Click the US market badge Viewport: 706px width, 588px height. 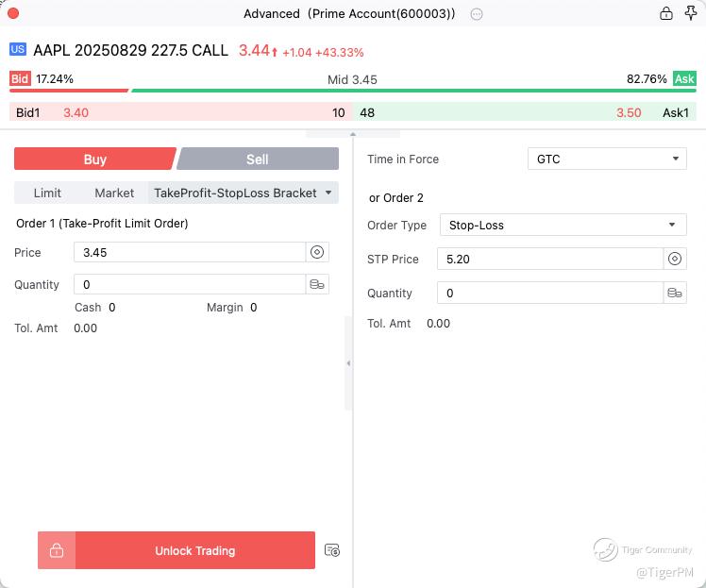click(x=18, y=49)
